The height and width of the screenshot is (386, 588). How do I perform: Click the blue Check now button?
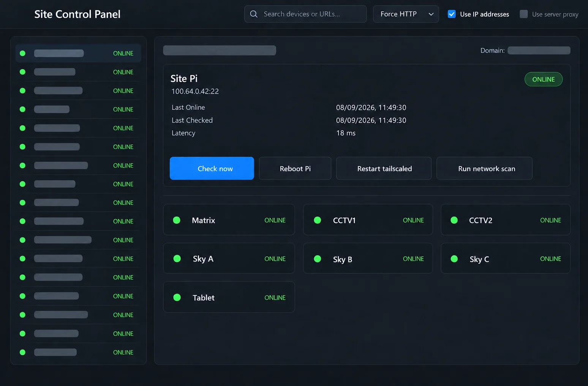coord(212,168)
